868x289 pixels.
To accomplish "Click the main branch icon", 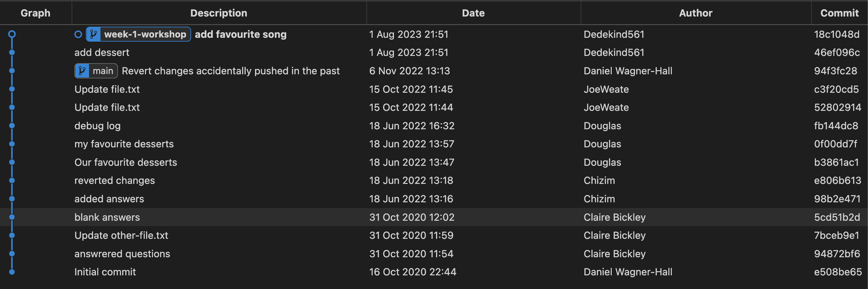I will click(82, 71).
